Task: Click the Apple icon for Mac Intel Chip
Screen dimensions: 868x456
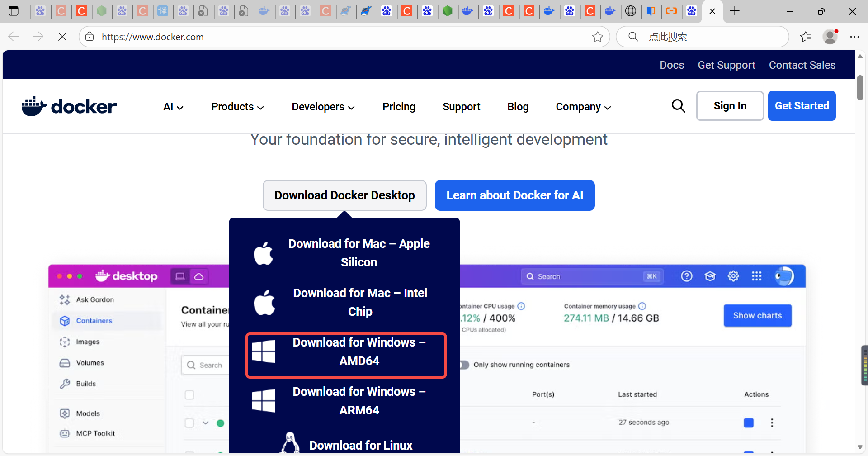Action: 264,302
